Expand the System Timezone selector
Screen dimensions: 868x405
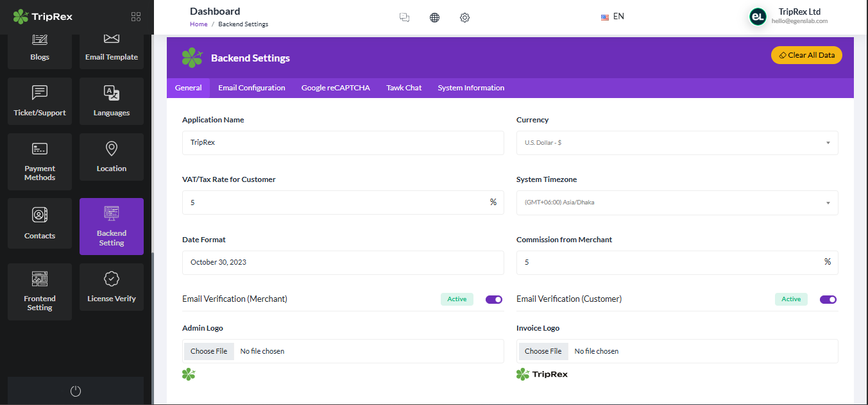point(677,202)
